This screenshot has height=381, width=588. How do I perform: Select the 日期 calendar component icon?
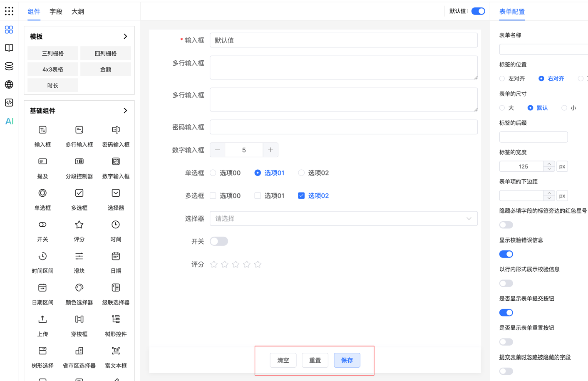point(116,257)
